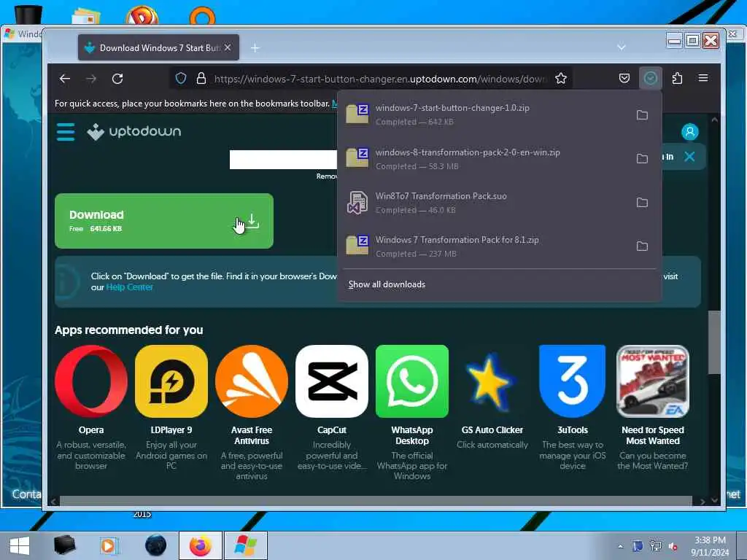This screenshot has width=747, height=560.
Task: Open tracking protection shield icon
Action: click(x=181, y=78)
